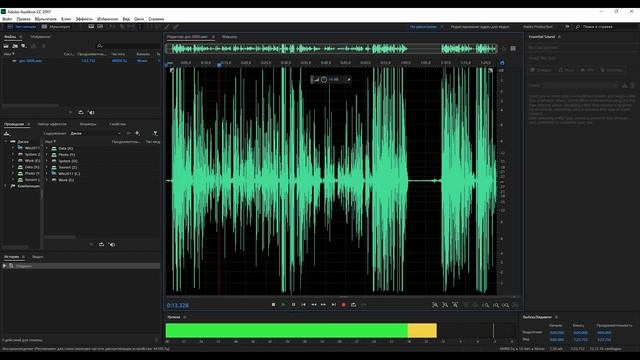Collapse the Диски tree node
Image resolution: width=640 pixels, height=360 pixels.
pos(7,142)
